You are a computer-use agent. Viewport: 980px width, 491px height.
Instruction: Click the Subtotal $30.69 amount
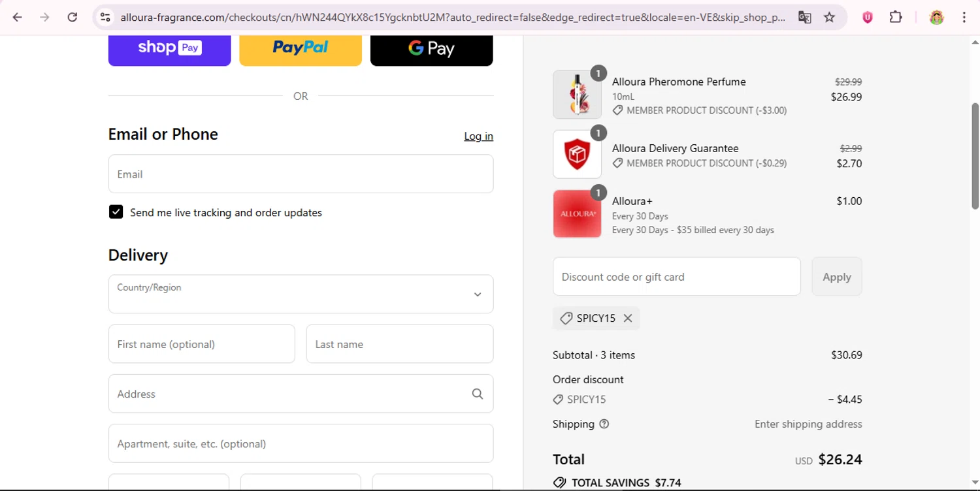(847, 355)
